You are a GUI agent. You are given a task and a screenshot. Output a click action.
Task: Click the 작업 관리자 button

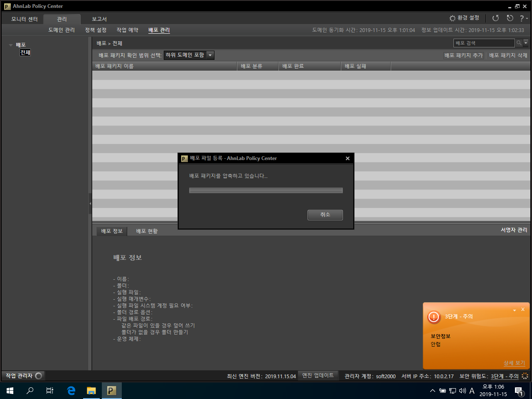[x=23, y=376]
